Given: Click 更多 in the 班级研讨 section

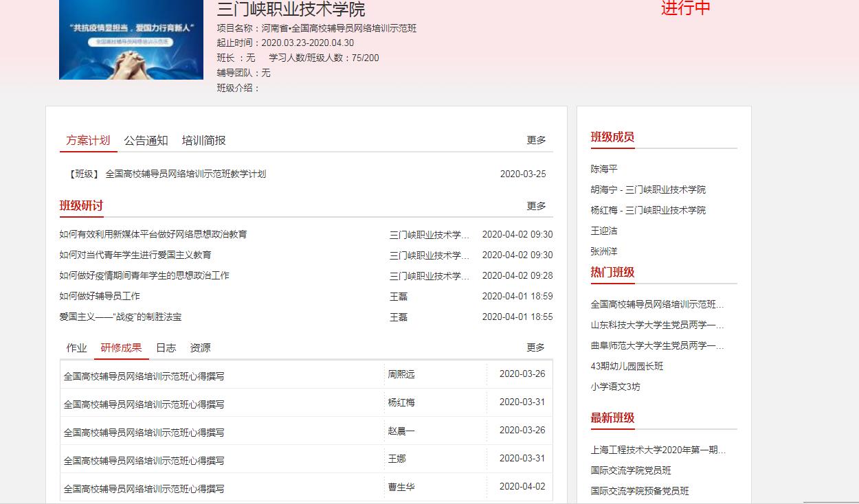Looking at the screenshot, I should tap(536, 206).
